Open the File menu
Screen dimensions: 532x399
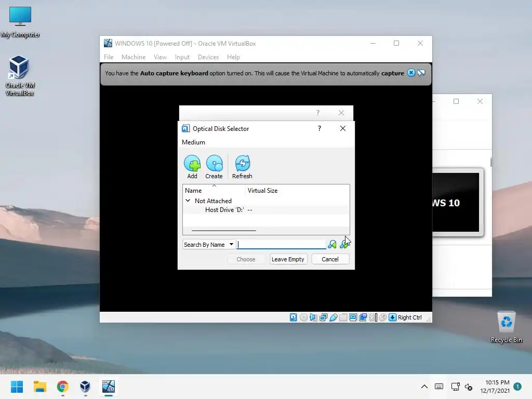109,57
